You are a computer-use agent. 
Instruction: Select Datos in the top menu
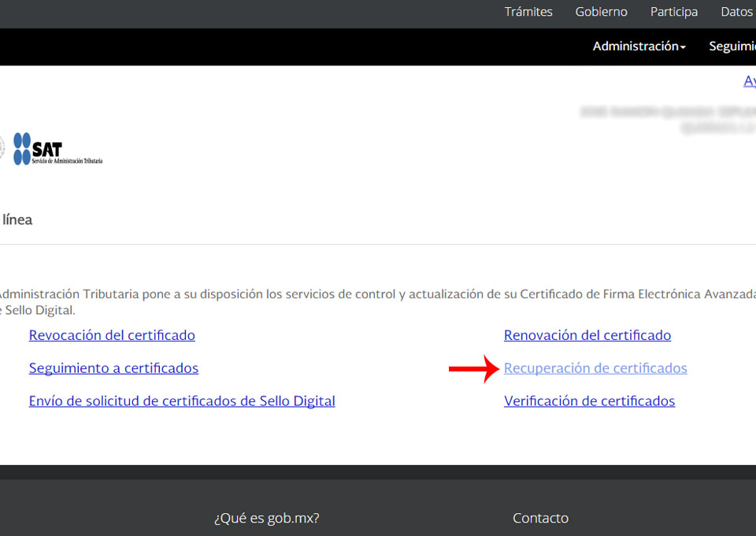(x=736, y=12)
